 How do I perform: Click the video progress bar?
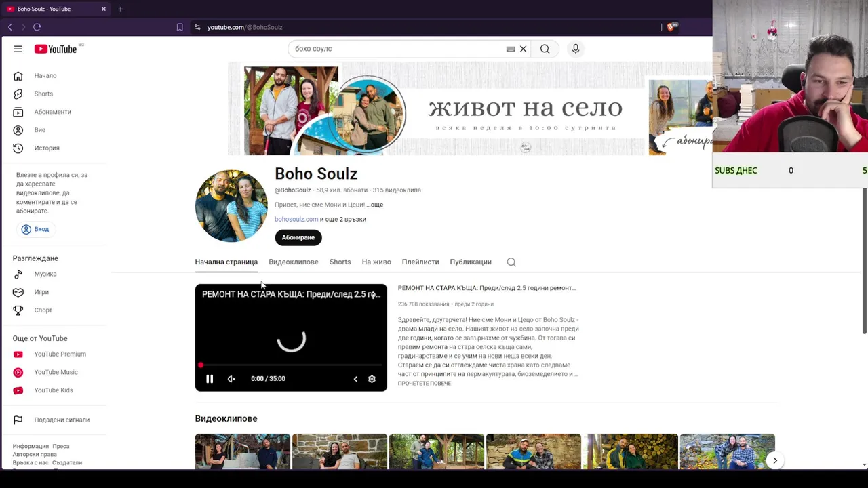point(291,365)
